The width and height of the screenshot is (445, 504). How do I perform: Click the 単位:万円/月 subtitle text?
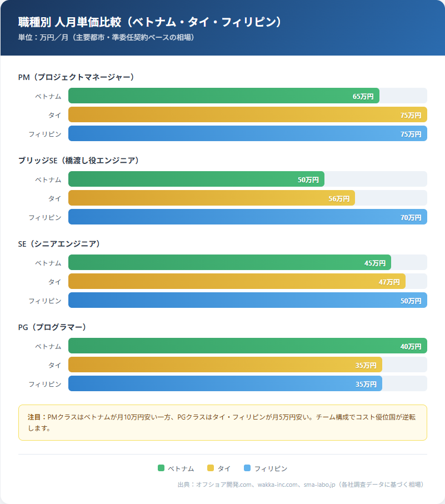click(106, 38)
